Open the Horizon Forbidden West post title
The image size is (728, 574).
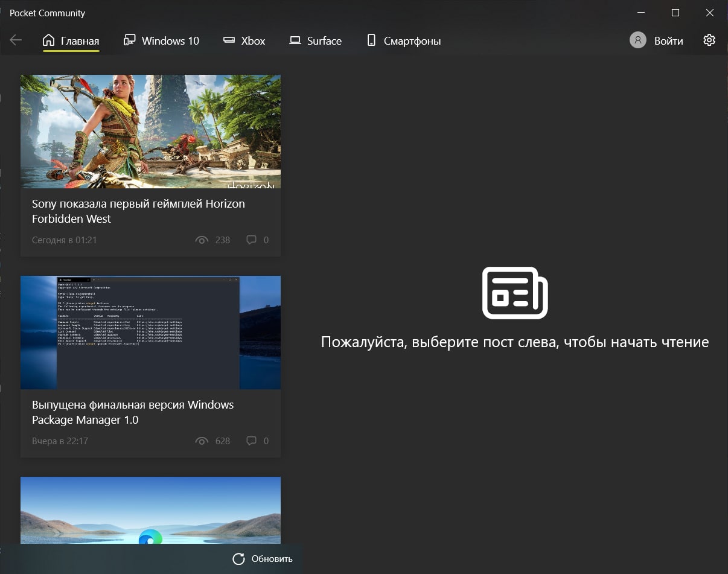tap(138, 211)
